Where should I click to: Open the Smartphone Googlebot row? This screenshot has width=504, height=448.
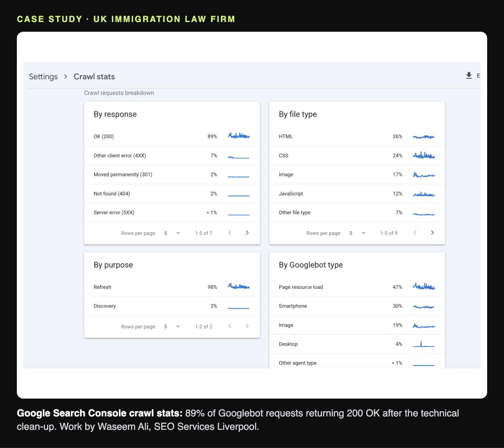357,306
